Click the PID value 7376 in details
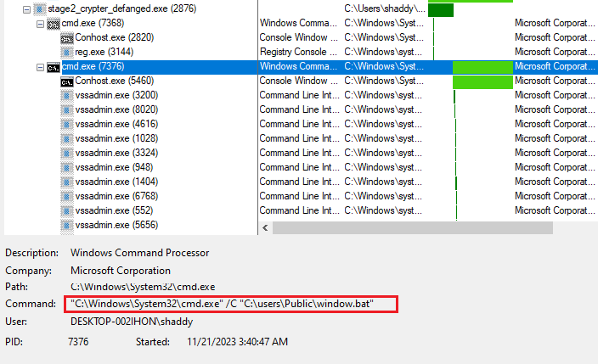This screenshot has width=598, height=364. pyautogui.click(x=78, y=342)
